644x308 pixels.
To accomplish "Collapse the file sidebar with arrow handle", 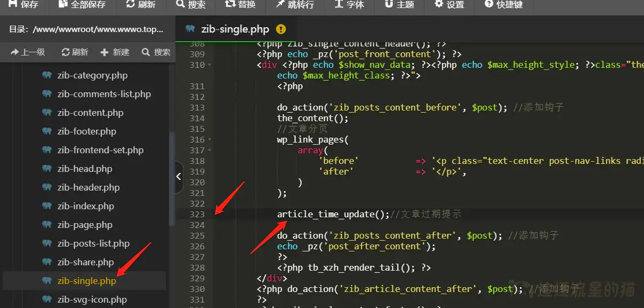I will coord(179,176).
